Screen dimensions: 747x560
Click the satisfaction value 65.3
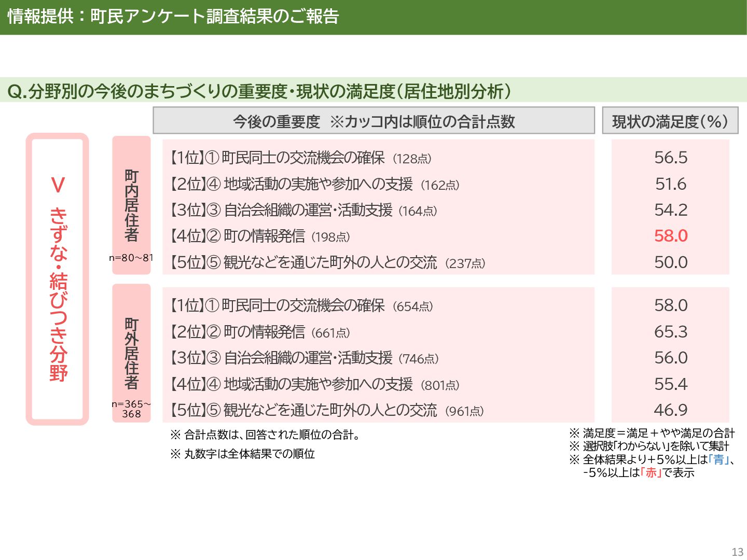click(671, 331)
